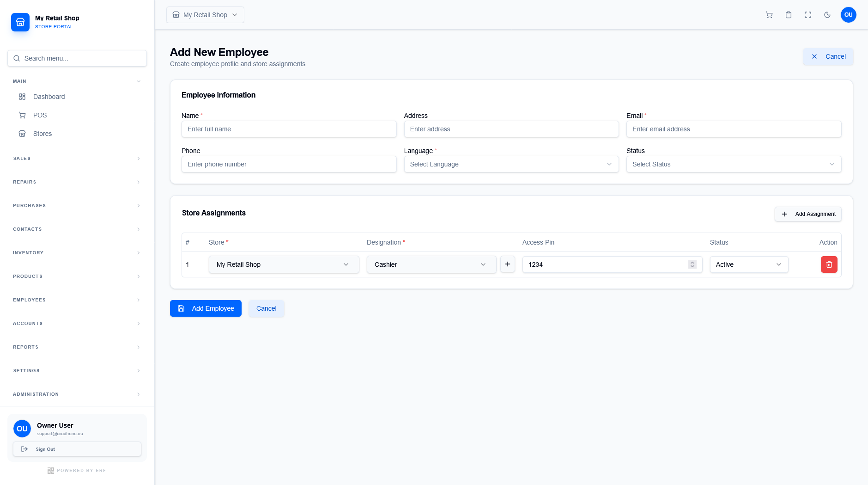Open the assignment Status dropdown showing Active
This screenshot has height=485, width=868.
coord(749,264)
